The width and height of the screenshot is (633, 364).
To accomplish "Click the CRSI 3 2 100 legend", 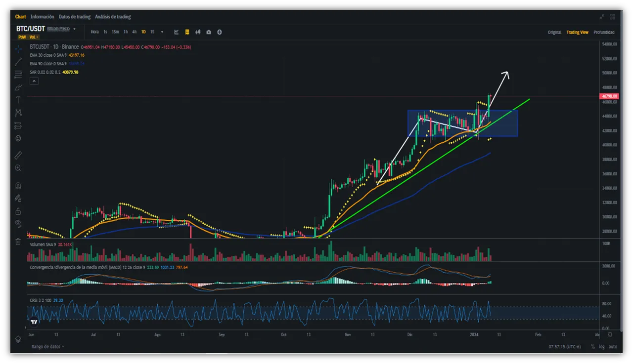I will point(41,300).
